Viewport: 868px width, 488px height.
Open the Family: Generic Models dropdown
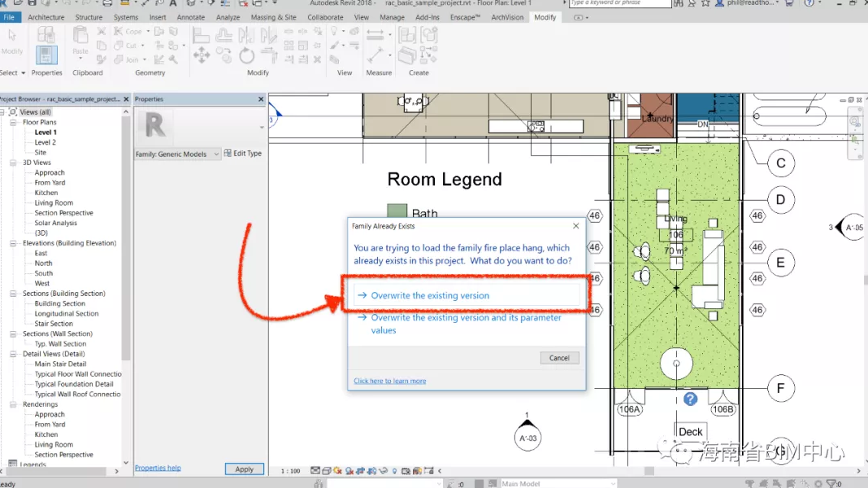(x=216, y=154)
